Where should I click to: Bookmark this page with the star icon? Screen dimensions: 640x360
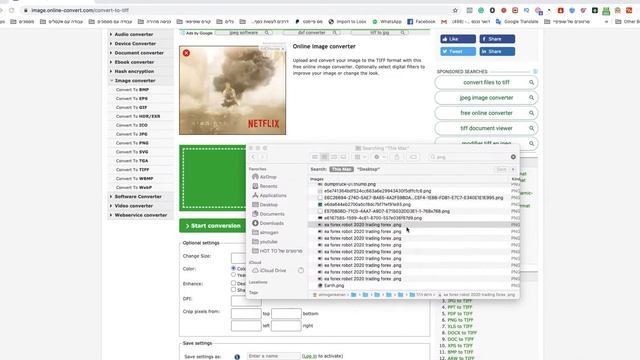click(x=455, y=10)
